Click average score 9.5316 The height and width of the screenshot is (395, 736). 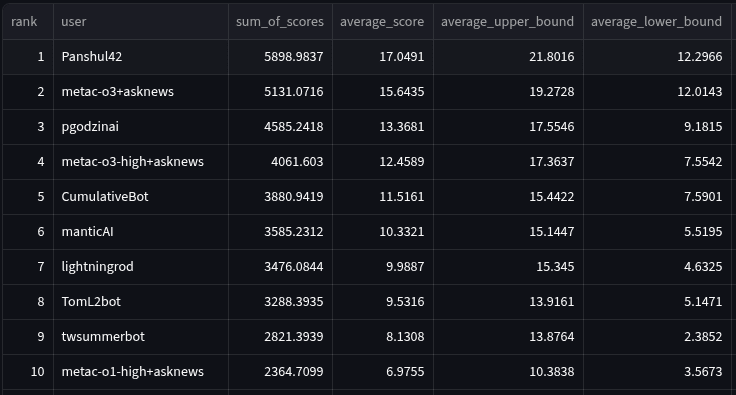tap(383, 302)
